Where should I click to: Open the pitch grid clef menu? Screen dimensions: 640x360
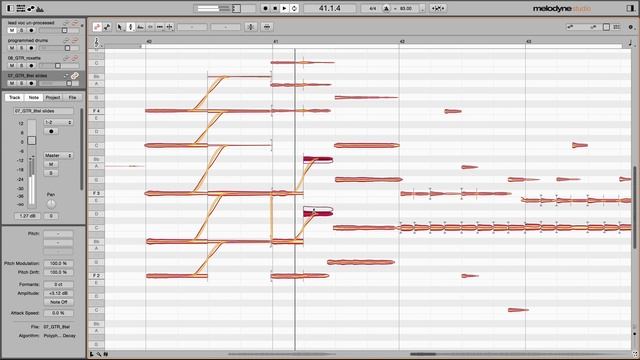pyautogui.click(x=97, y=42)
